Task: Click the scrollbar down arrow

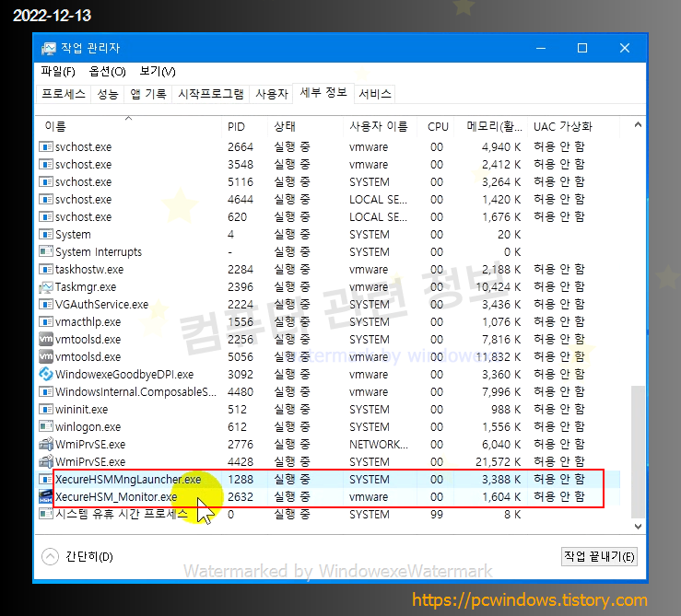Action: click(638, 526)
